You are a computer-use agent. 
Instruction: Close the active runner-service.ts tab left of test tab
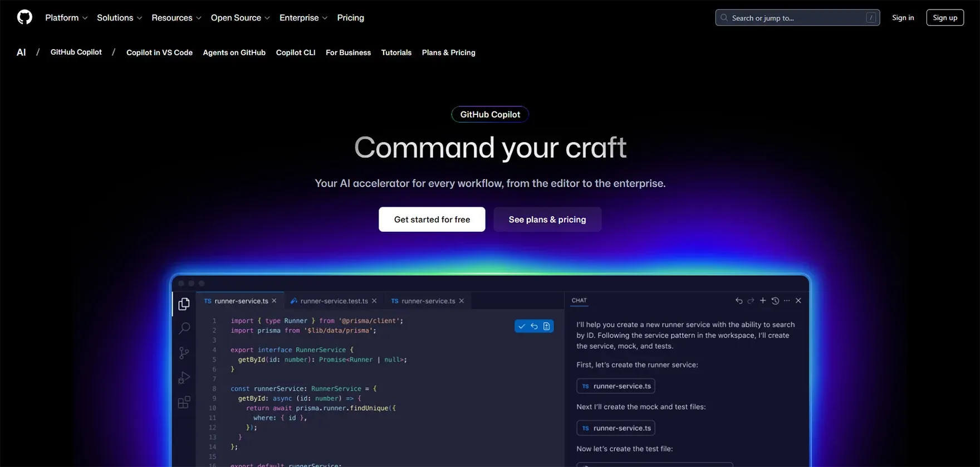pos(274,301)
